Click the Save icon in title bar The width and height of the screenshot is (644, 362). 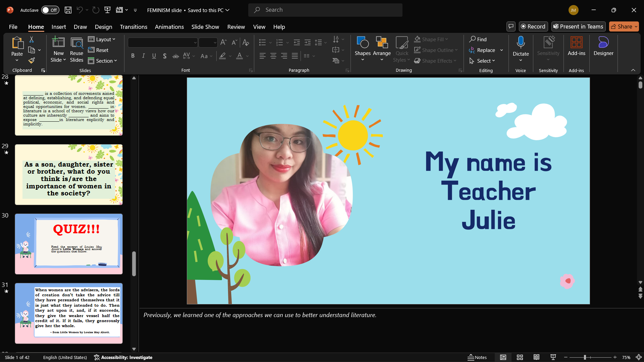coord(68,10)
